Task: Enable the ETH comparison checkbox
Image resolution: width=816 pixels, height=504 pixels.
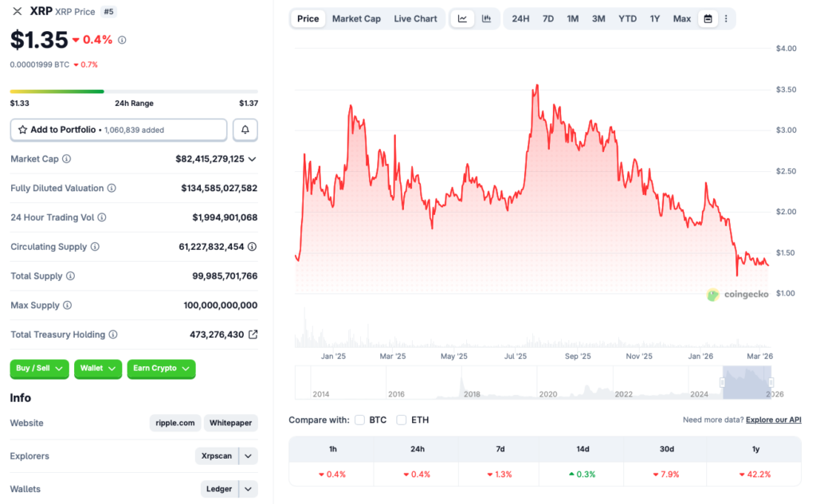Action: pos(401,420)
